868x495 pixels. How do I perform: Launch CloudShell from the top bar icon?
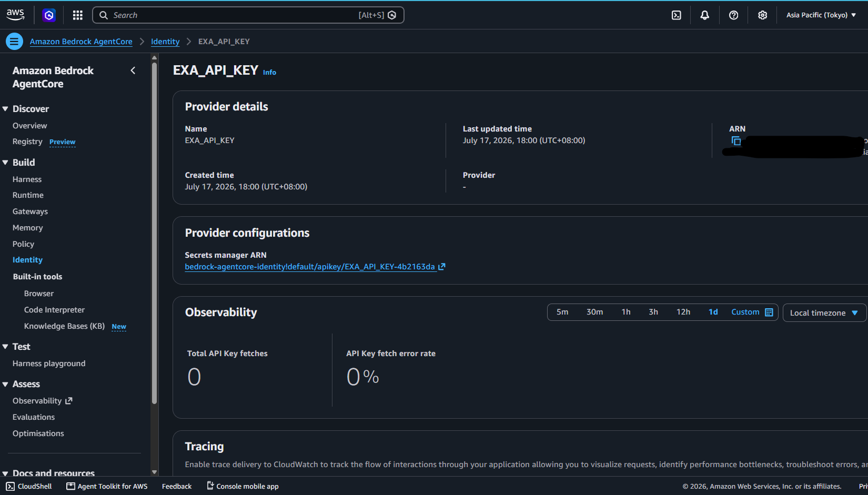coord(677,15)
